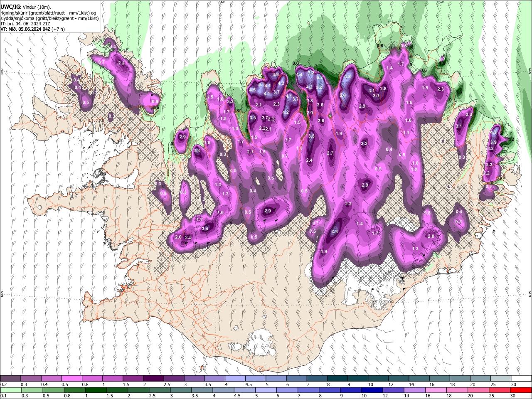Click the '(+7 h)' forecast offset text
The width and height of the screenshot is (532, 399).
59,29
